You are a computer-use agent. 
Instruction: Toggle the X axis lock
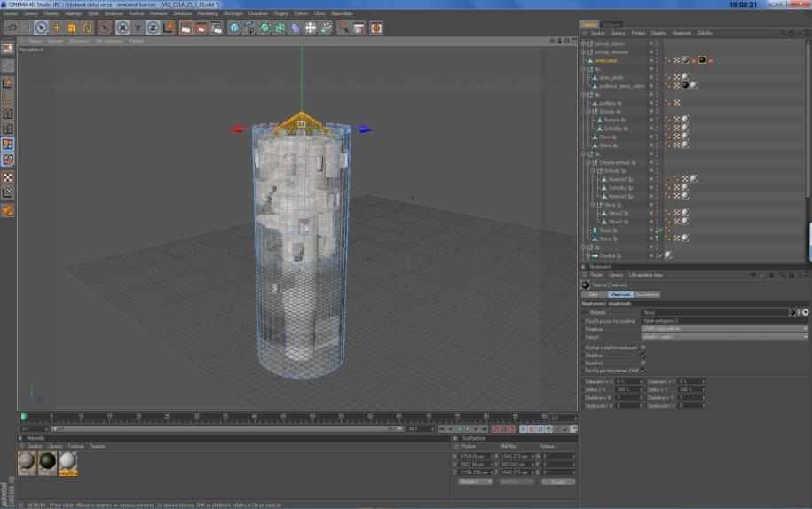[122, 28]
